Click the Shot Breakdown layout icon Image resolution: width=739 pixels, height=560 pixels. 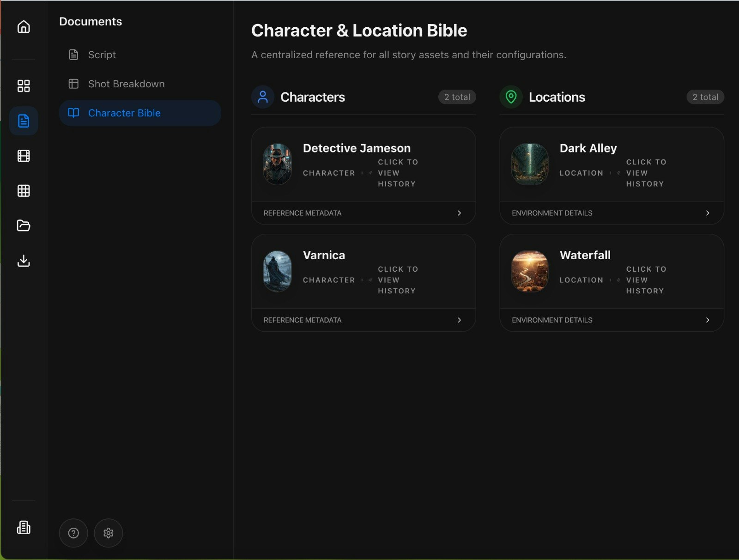pos(73,84)
